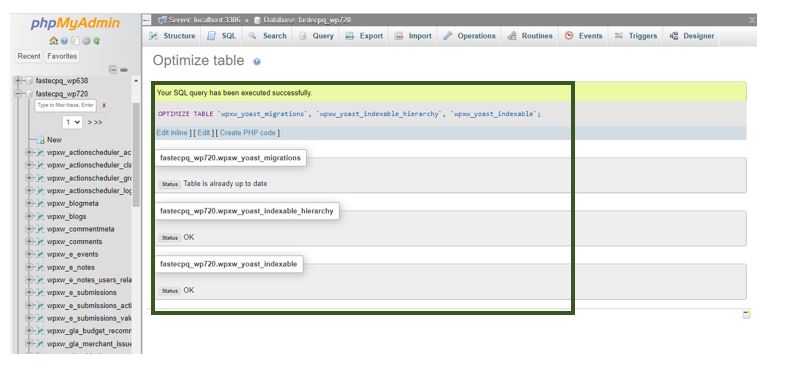Click the phpMyAdmin logo
This screenshot has width=785, height=370.
75,24
